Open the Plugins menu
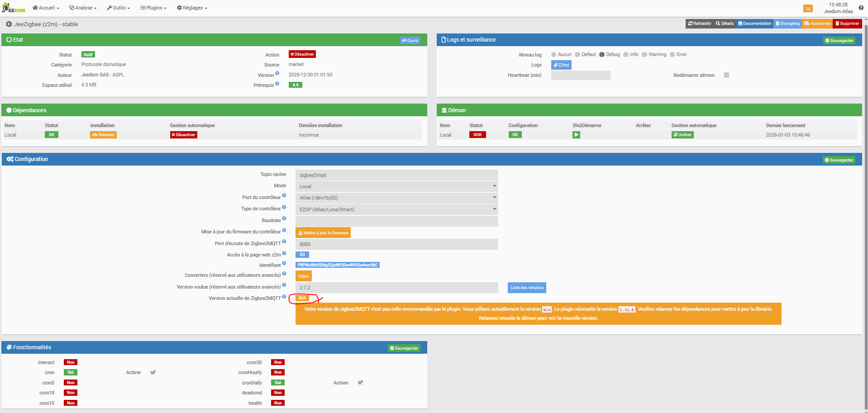868x413 pixels. click(x=153, y=8)
